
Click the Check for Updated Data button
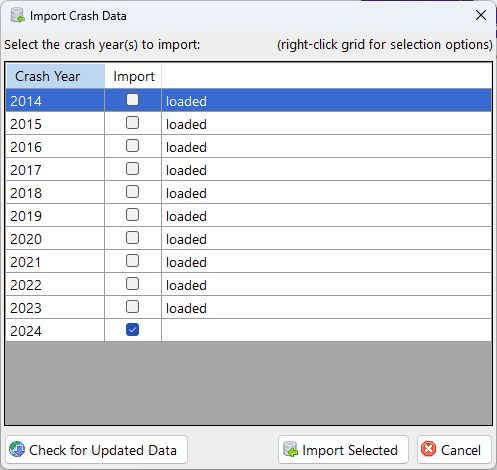coord(96,450)
